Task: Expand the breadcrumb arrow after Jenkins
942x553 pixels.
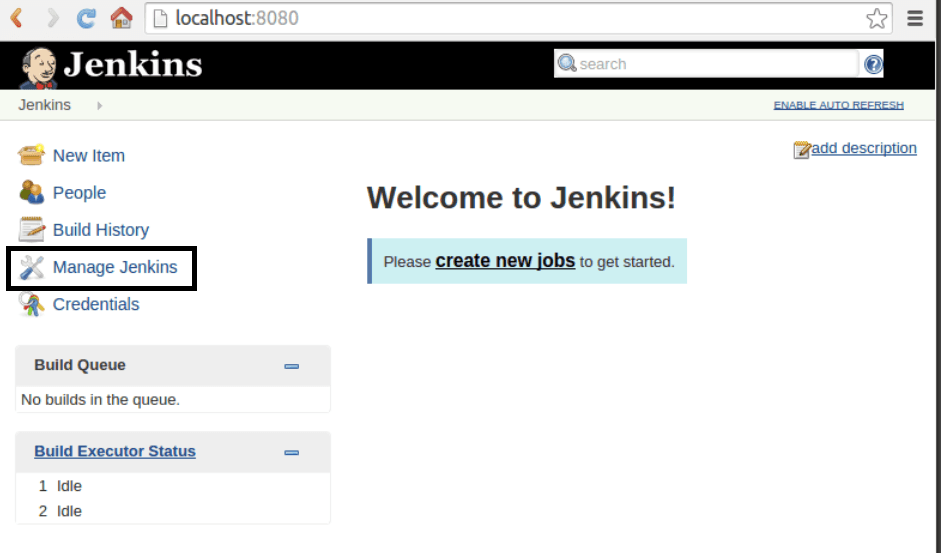Action: point(100,105)
